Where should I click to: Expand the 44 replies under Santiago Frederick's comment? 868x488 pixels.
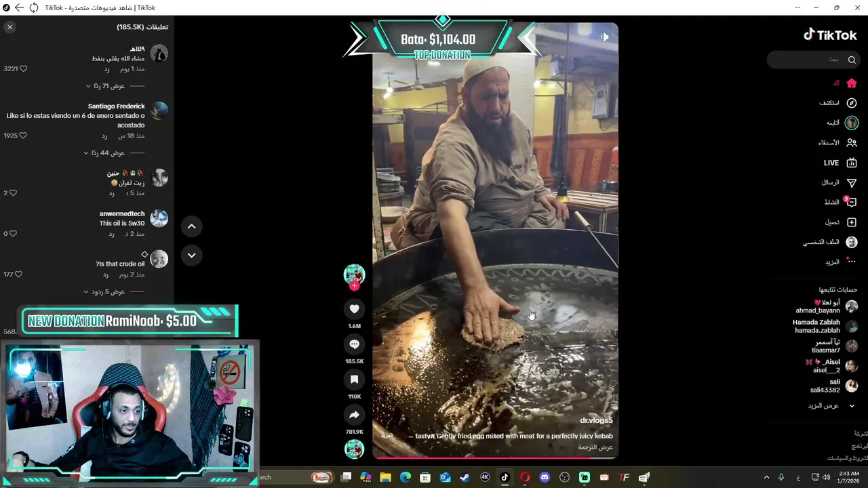114,153
